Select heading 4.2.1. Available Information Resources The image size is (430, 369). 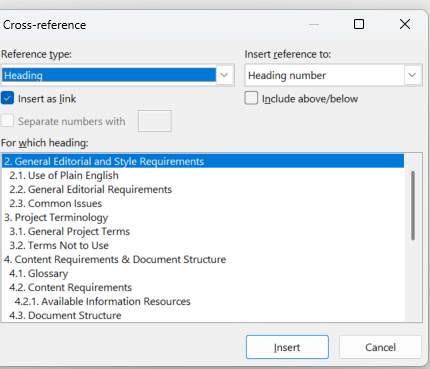tap(203, 301)
